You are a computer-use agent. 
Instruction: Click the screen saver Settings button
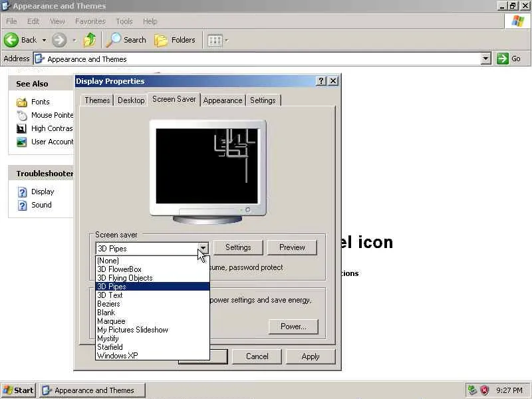[238, 247]
